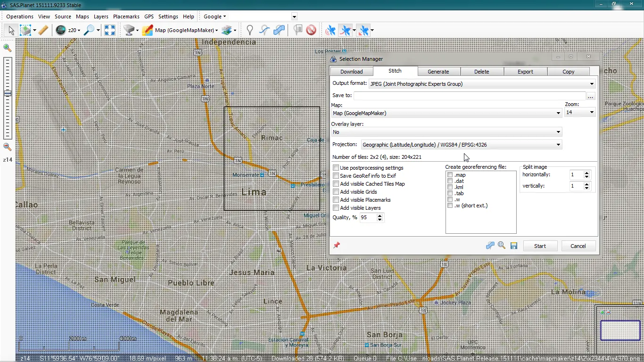Select the arrow pointer move tool
Viewport: 644px width, 362px height.
11,30
